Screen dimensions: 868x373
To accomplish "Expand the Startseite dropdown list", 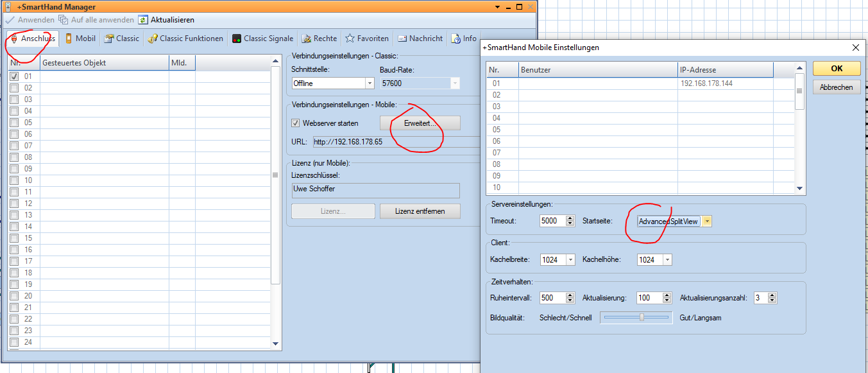I will [707, 221].
